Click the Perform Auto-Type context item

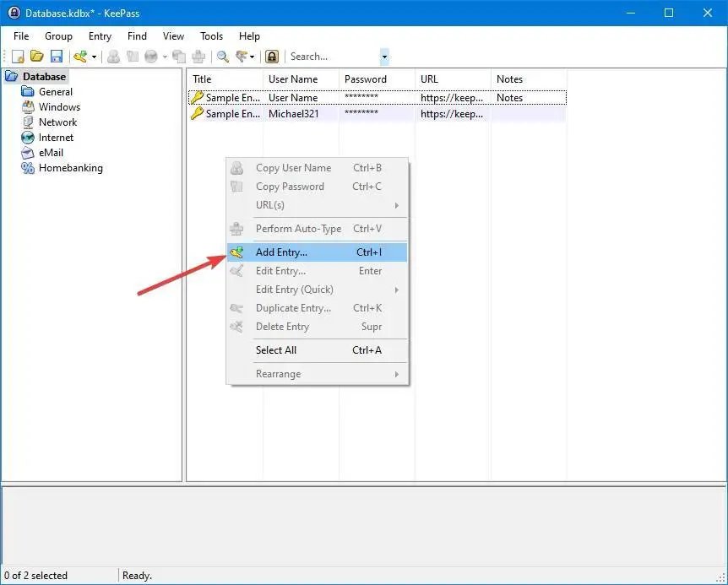point(317,229)
